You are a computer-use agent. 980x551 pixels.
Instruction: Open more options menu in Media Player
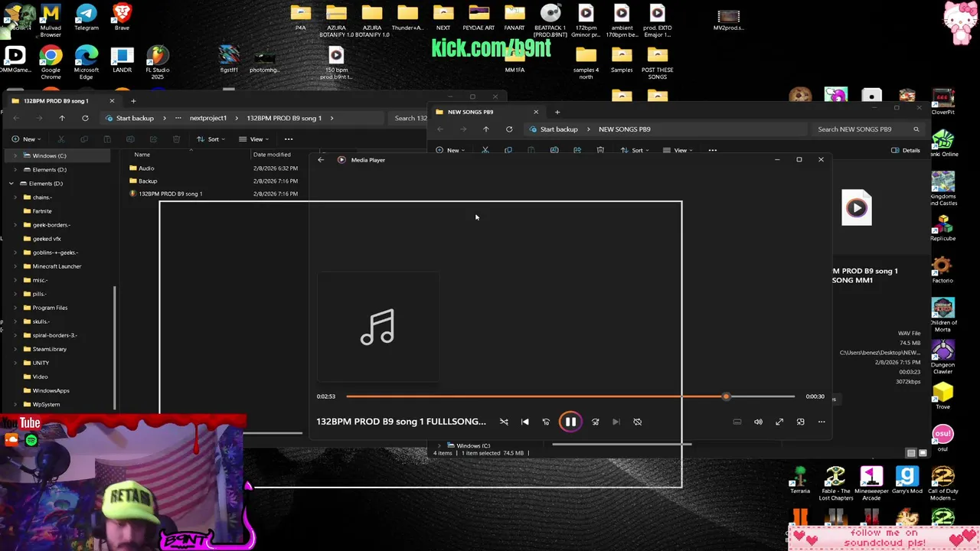tap(822, 422)
